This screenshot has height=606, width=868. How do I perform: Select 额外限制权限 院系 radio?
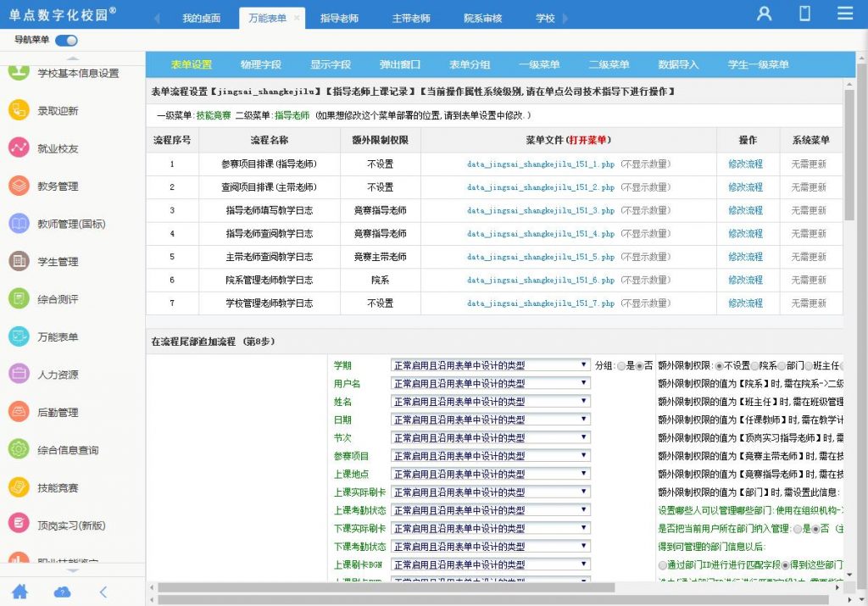point(754,366)
